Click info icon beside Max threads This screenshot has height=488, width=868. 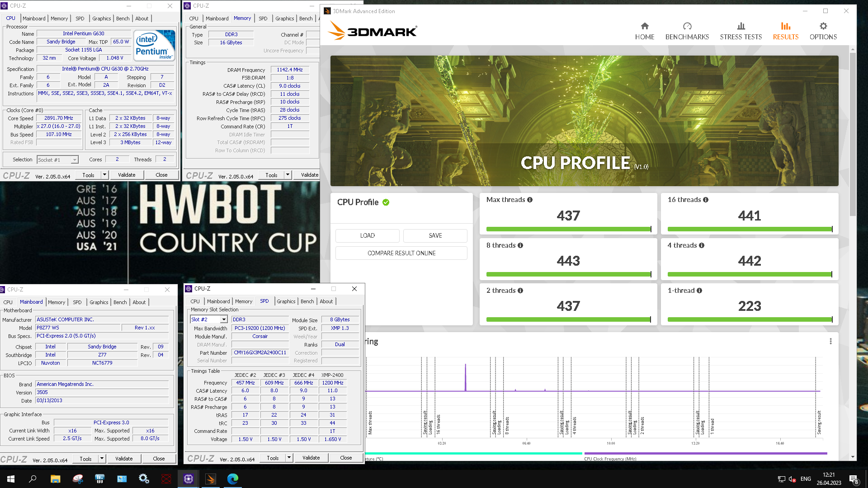click(x=530, y=200)
